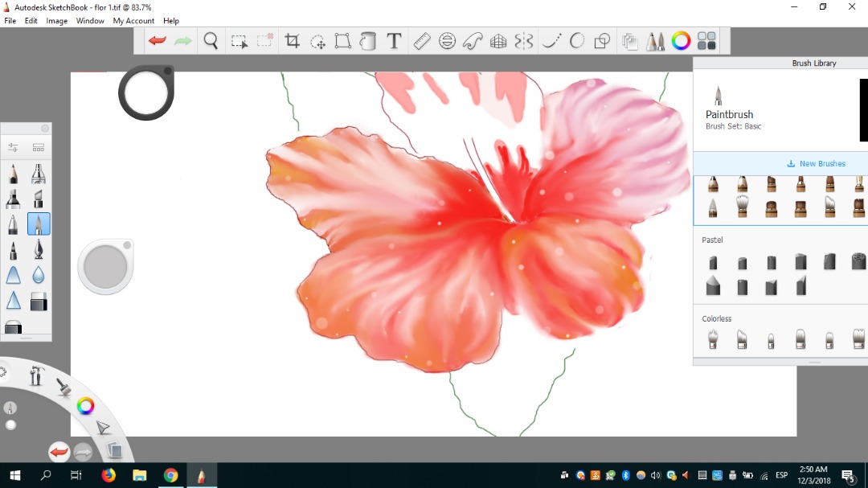Screen dimensions: 868x488
Task: Open the brushes section in lagoon
Action: 63,387
